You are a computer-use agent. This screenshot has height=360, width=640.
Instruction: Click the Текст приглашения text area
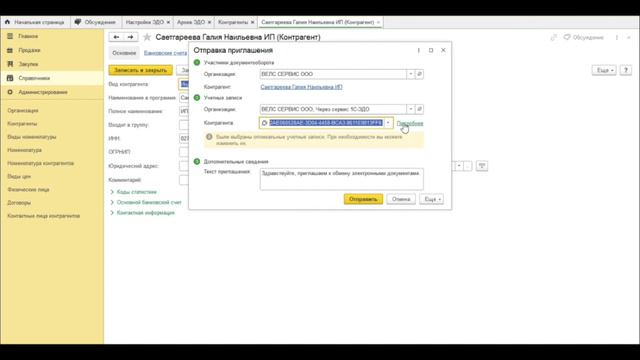click(342, 179)
